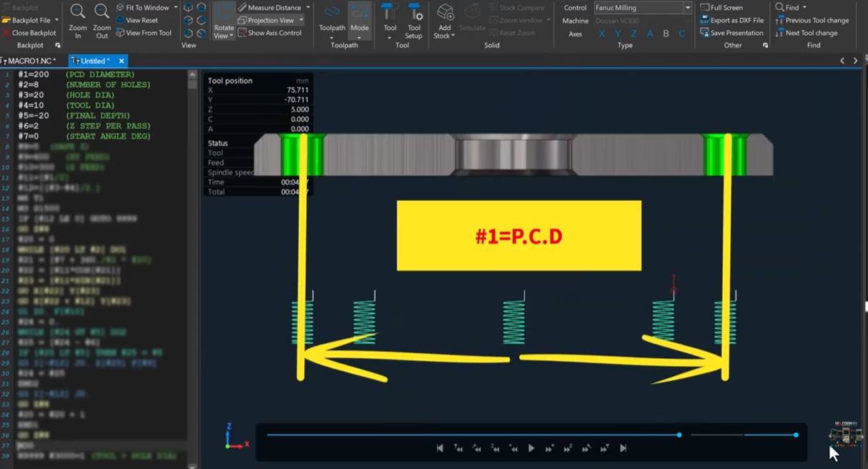The image size is (868, 469).
Task: Toggle the C axis in Axes row
Action: pos(682,34)
